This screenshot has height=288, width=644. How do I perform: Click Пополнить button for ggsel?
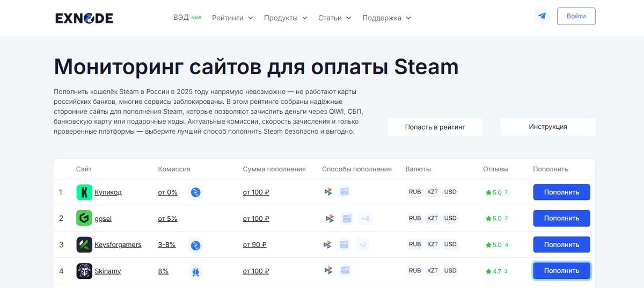pyautogui.click(x=561, y=219)
